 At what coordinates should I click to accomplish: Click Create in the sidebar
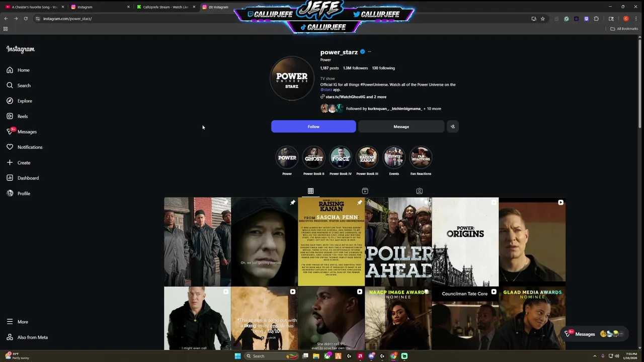pos(19,162)
